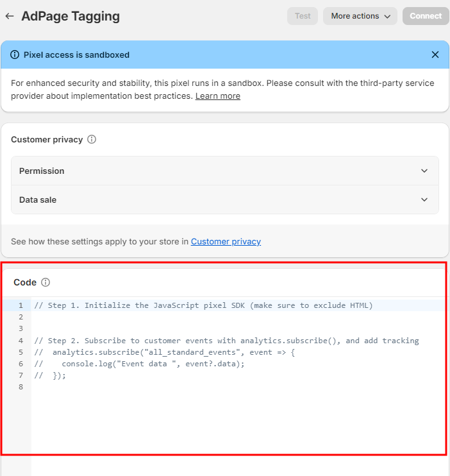Expand the Permission section

click(x=224, y=171)
